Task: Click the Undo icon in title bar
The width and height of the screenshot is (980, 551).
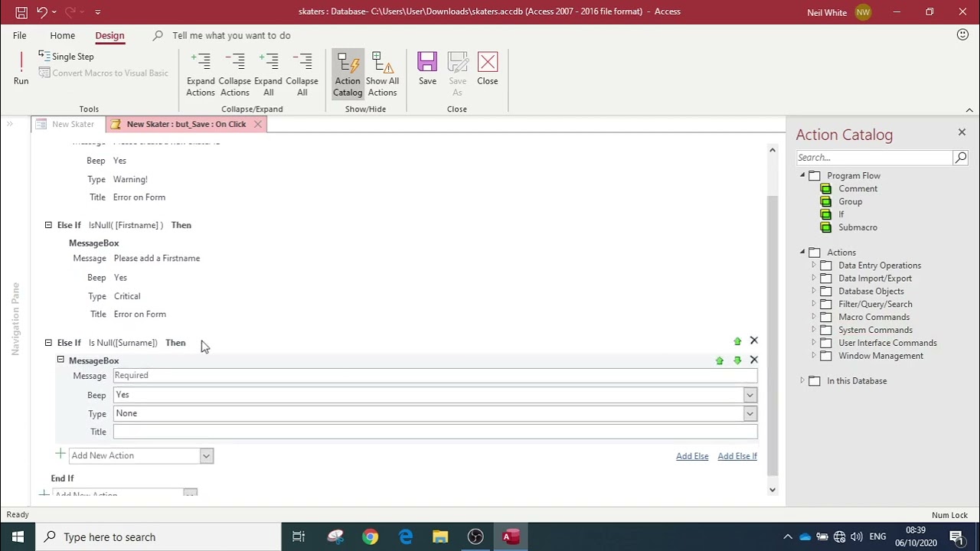Action: [x=42, y=11]
